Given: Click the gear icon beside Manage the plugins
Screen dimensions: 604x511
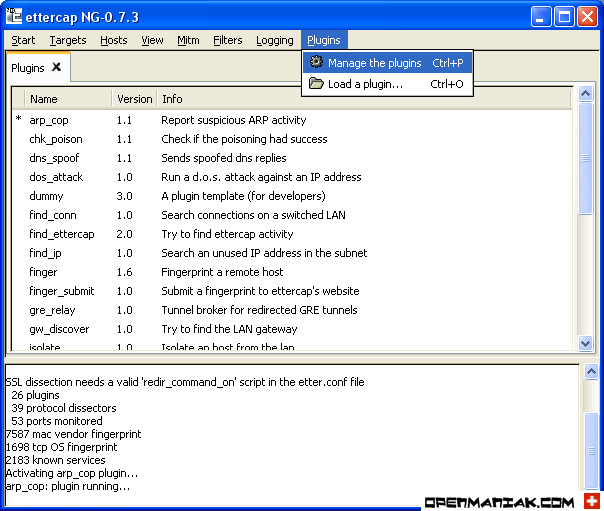Looking at the screenshot, I should 316,62.
